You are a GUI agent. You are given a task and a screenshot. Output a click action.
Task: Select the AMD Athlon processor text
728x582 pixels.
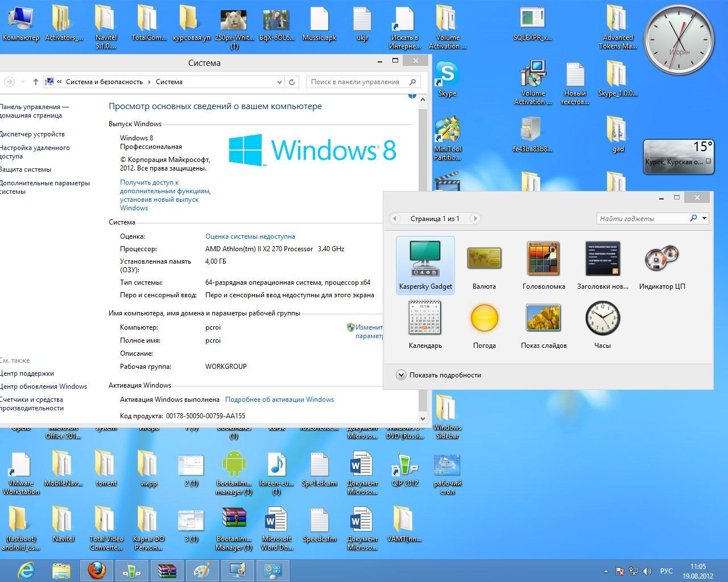click(275, 249)
